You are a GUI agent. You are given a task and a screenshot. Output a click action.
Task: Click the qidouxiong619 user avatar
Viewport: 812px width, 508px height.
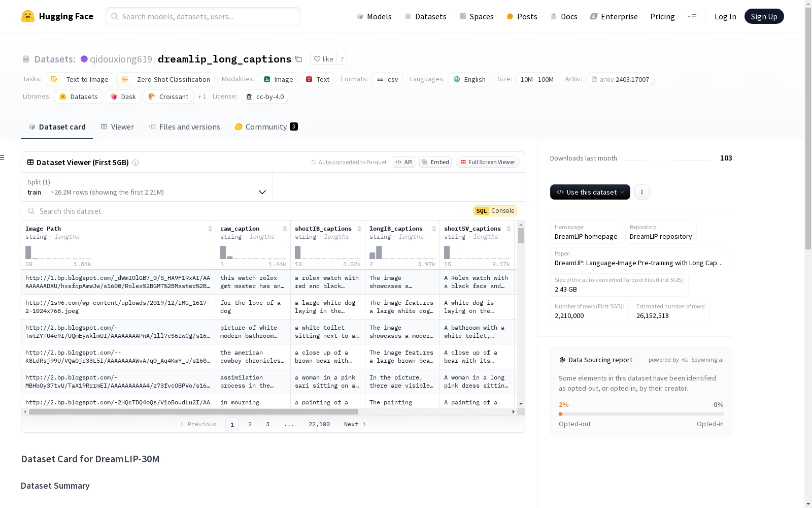(84, 59)
